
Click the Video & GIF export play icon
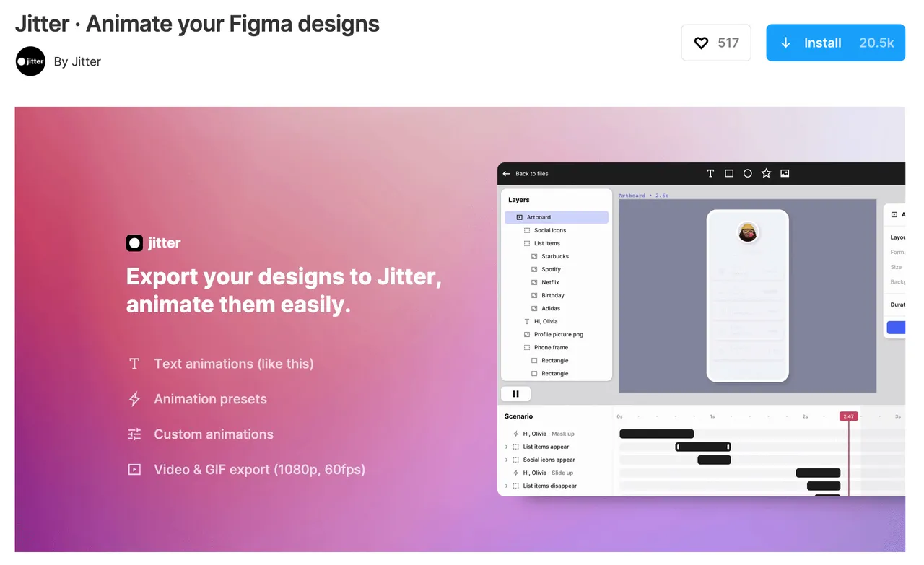tap(134, 470)
